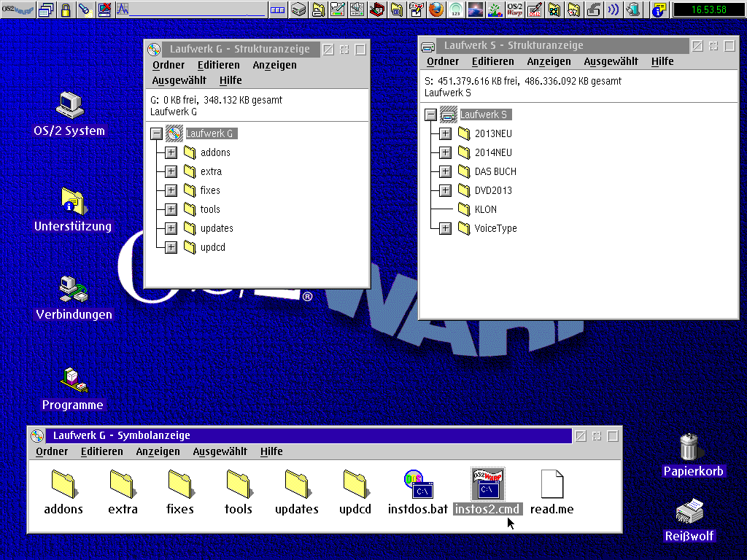Image resolution: width=747 pixels, height=560 pixels.
Task: Expand the 2013NEU folder in Laufwerk S
Action: [x=446, y=133]
